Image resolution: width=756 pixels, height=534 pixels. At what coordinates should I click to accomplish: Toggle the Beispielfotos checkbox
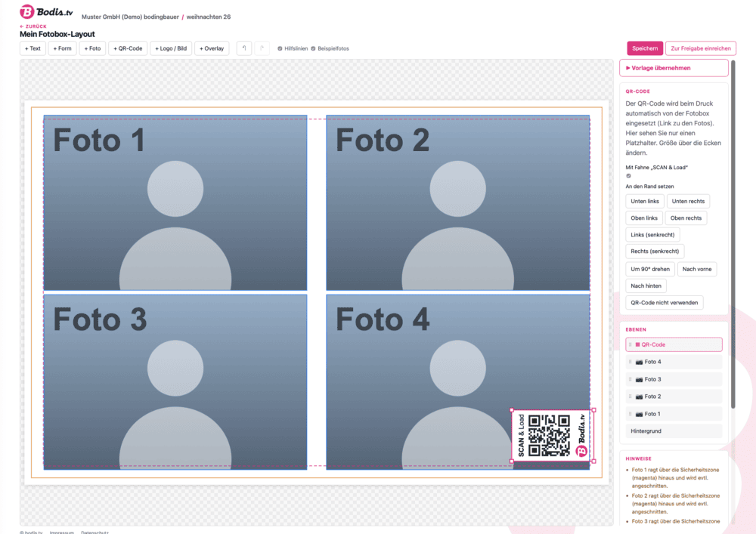[x=313, y=48]
